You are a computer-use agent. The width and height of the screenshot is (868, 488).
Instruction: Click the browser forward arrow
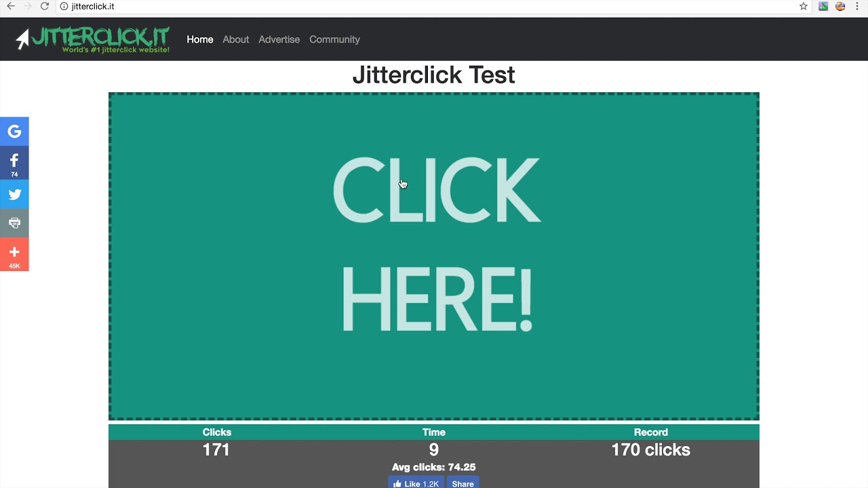pyautogui.click(x=27, y=6)
